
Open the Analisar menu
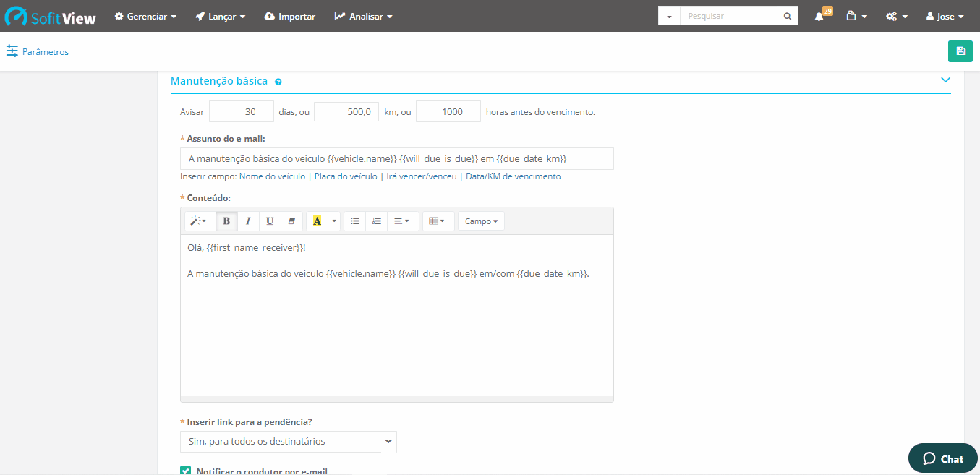click(364, 16)
